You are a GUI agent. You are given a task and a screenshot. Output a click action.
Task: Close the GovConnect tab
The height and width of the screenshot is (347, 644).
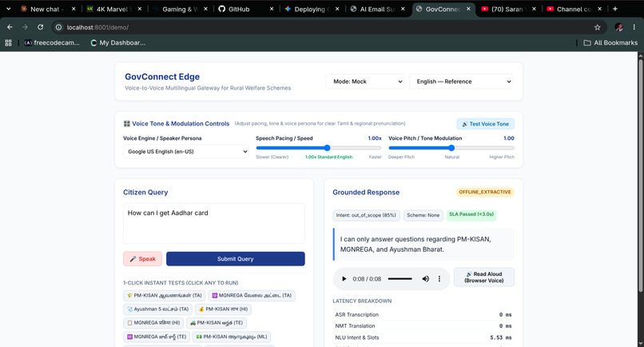468,9
